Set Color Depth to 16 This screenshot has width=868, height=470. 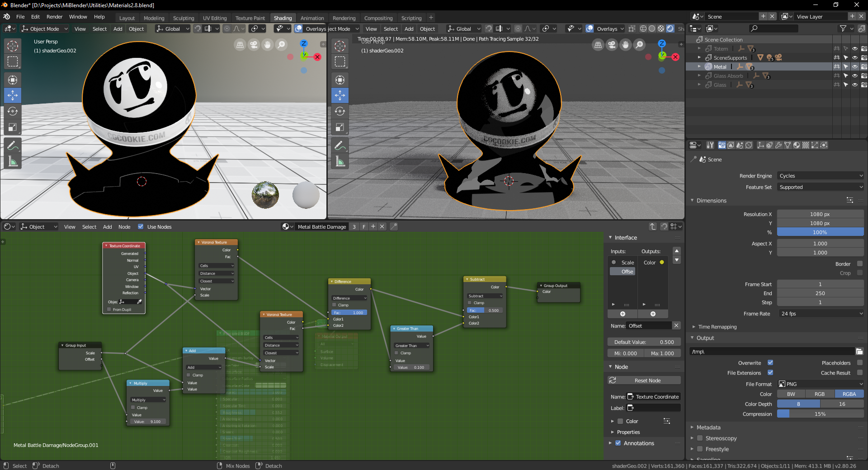tap(842, 404)
